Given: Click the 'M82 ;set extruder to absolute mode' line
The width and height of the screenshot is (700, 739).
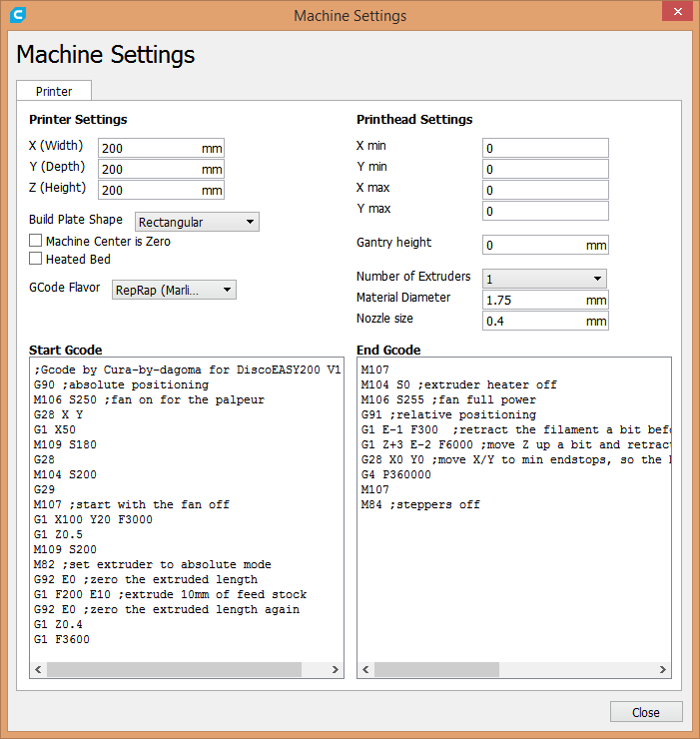Looking at the screenshot, I should pos(152,564).
